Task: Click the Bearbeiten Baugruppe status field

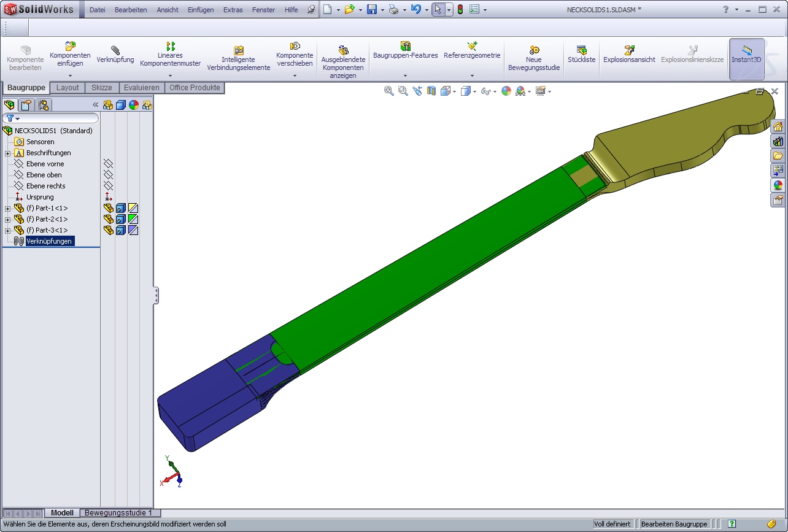Action: (674, 524)
